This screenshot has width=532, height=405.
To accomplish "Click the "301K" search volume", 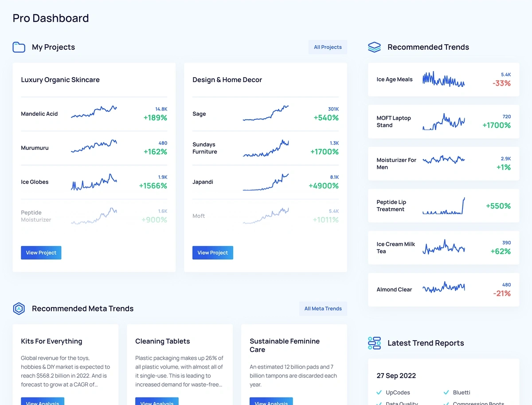I will click(333, 109).
